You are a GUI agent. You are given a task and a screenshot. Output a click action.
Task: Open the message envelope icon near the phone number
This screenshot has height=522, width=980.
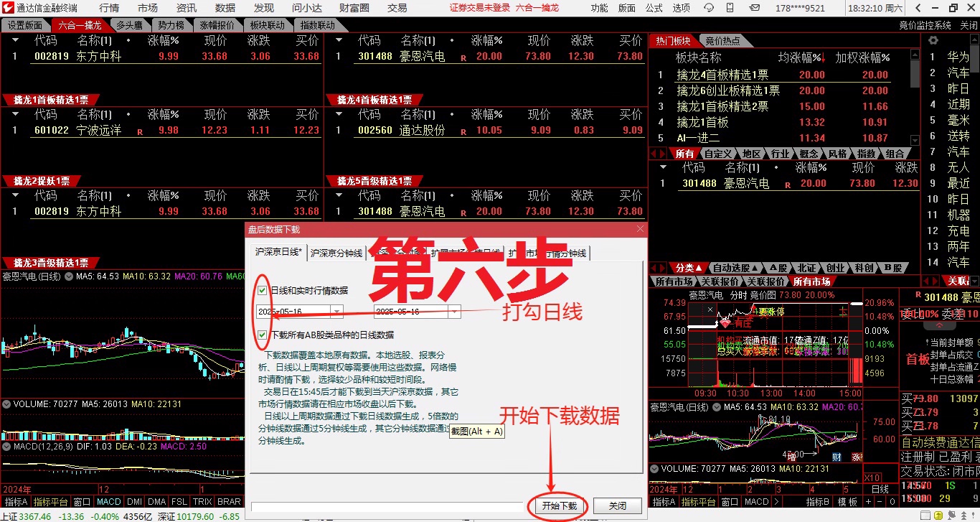click(x=755, y=7)
